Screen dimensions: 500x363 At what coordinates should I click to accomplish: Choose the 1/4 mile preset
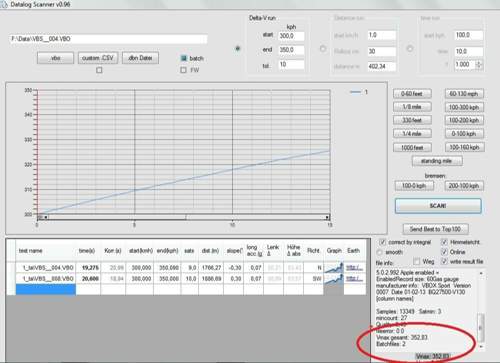(412, 134)
